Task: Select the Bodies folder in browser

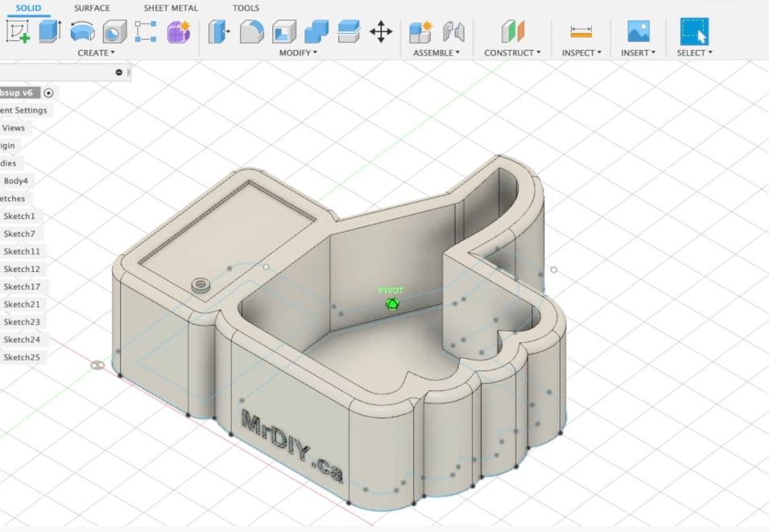Action: (x=8, y=163)
